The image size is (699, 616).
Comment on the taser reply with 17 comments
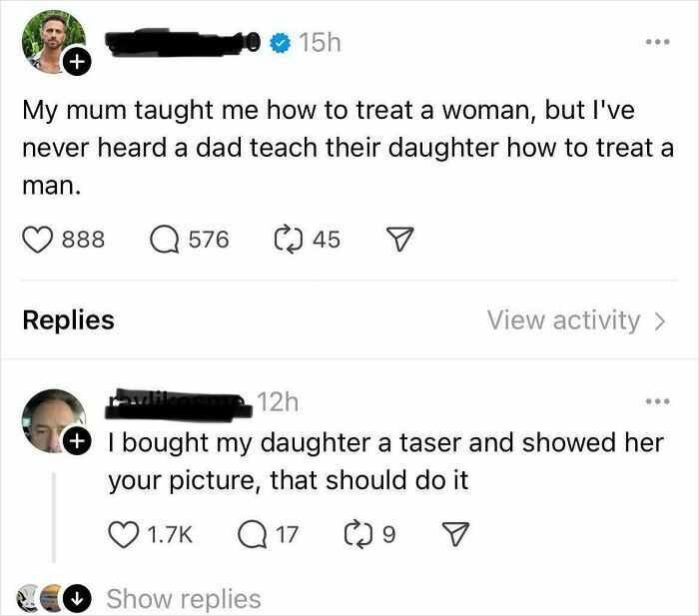pyautogui.click(x=252, y=536)
